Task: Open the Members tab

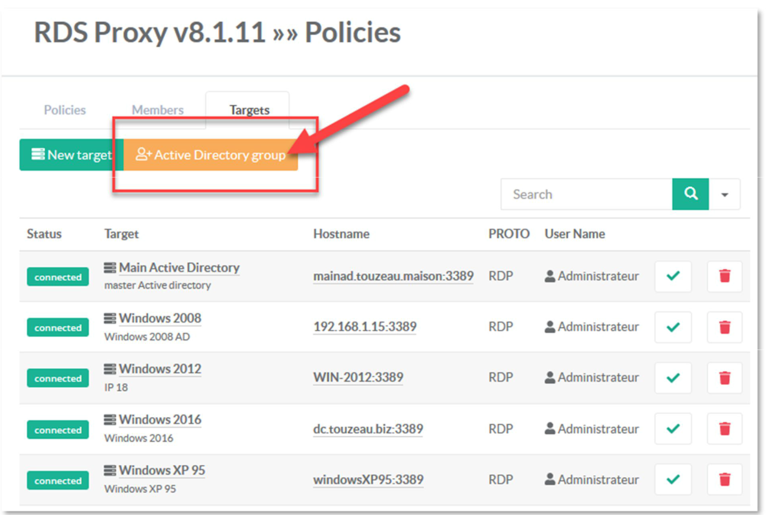Action: (158, 110)
